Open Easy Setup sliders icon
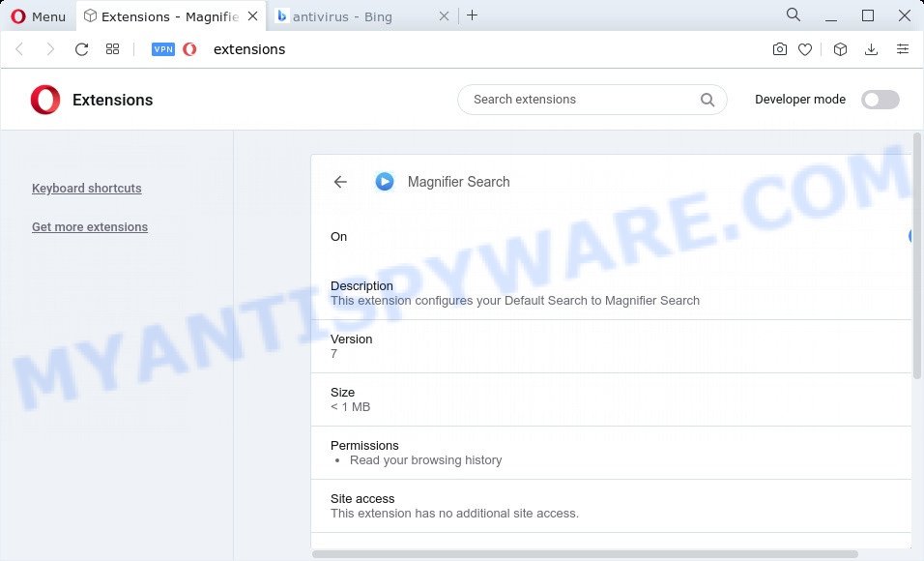 coord(902,49)
